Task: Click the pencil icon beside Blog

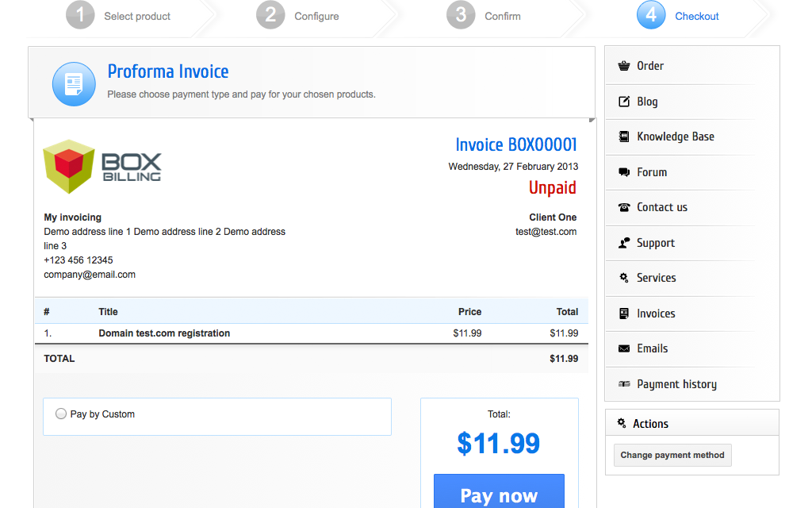Action: [623, 102]
